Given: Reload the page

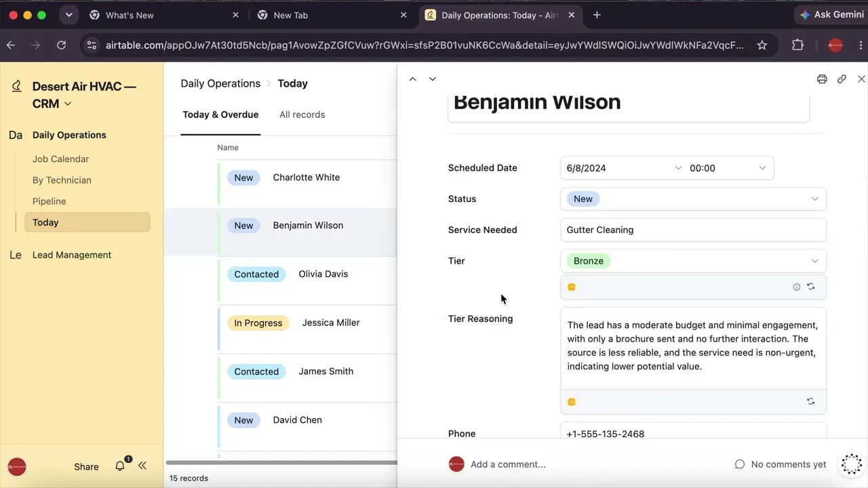Looking at the screenshot, I should [61, 45].
